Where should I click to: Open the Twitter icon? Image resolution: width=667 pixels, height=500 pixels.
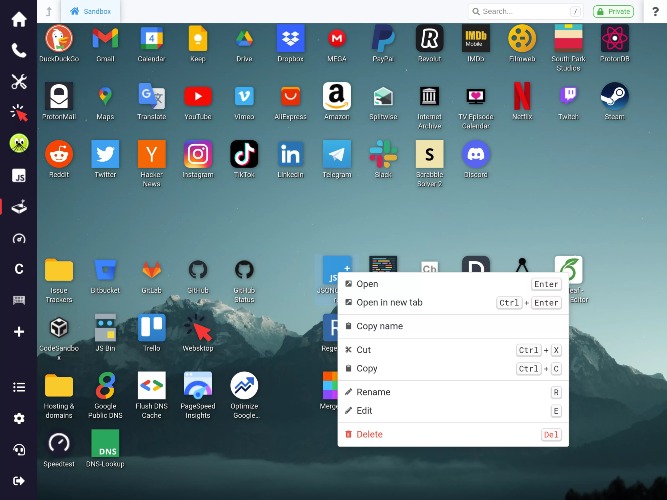105,154
